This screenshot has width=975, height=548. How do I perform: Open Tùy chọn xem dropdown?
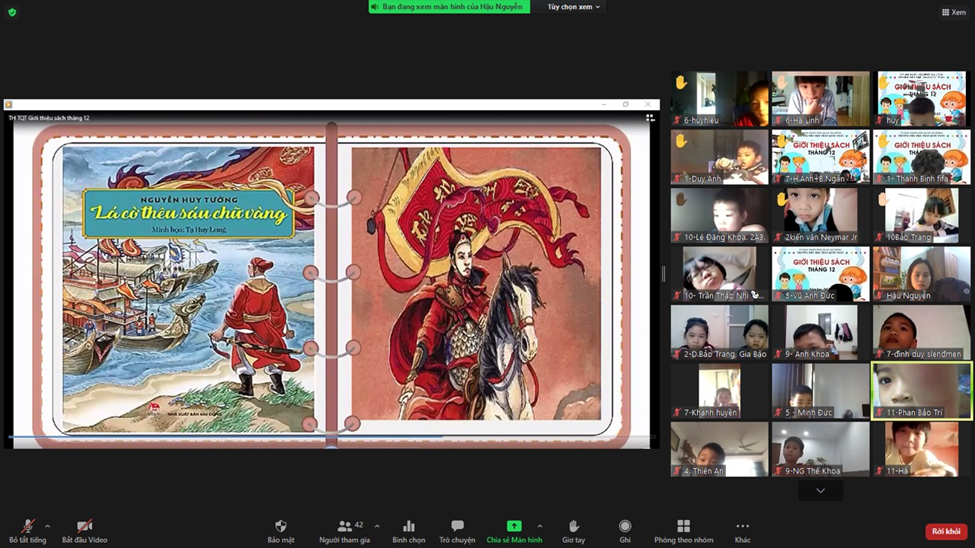click(573, 7)
